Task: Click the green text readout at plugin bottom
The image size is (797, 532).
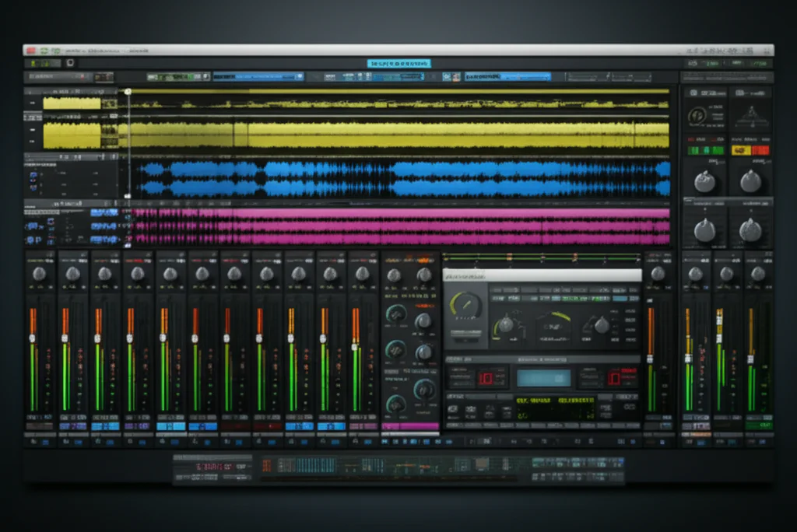Action: [x=555, y=408]
